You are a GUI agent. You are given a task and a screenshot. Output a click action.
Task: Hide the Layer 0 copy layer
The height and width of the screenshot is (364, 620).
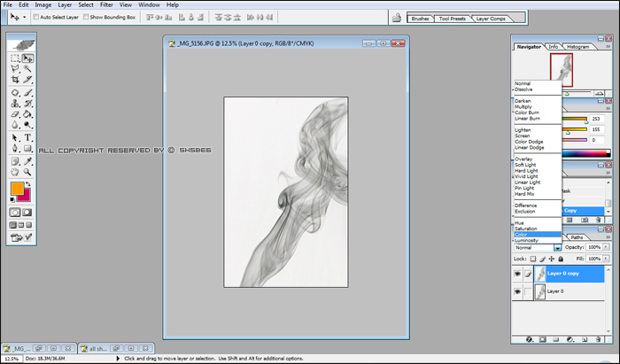coord(517,274)
